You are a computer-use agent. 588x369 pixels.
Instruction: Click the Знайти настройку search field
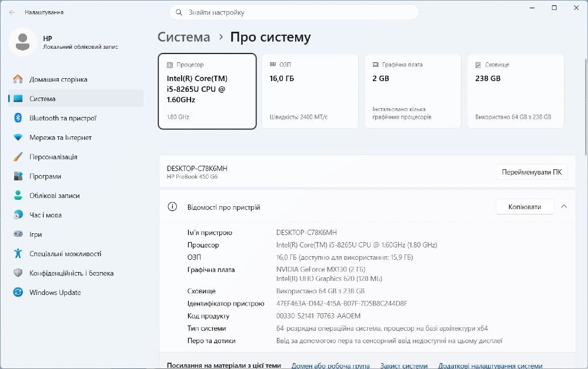coord(294,12)
